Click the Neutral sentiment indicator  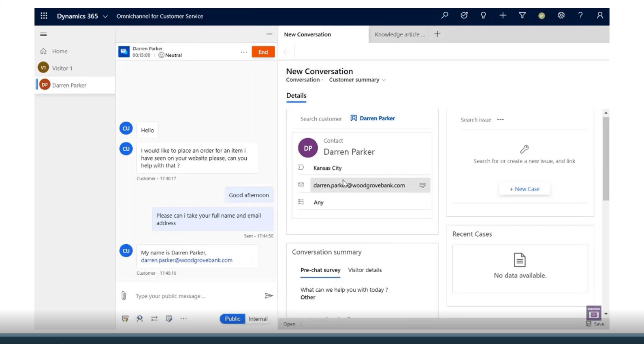point(170,55)
